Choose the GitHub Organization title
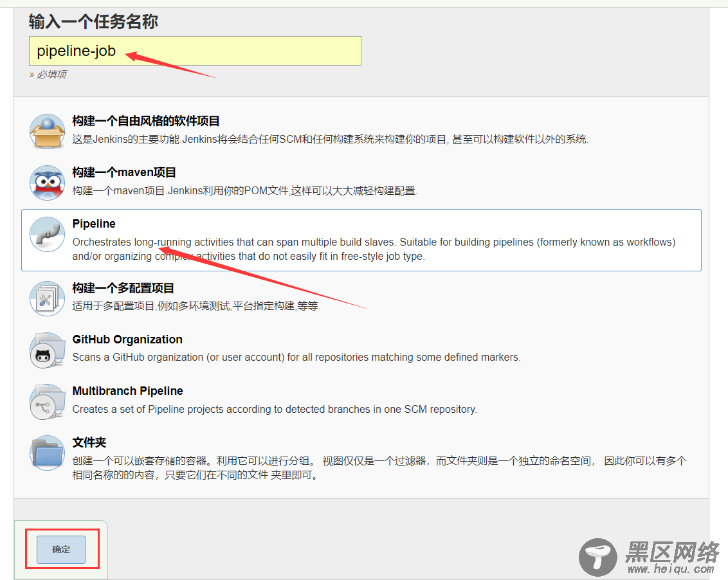This screenshot has height=580, width=728. (127, 340)
